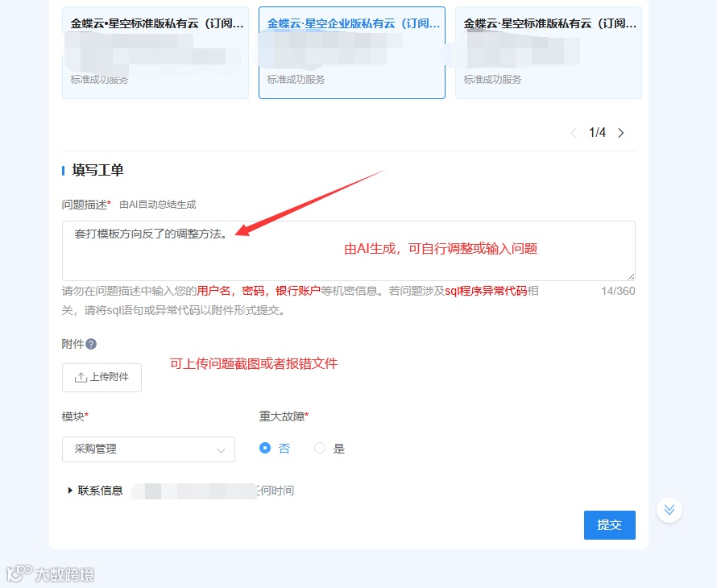
Task: Click the 由AI自动总结生成 hint text
Action: pyautogui.click(x=158, y=205)
